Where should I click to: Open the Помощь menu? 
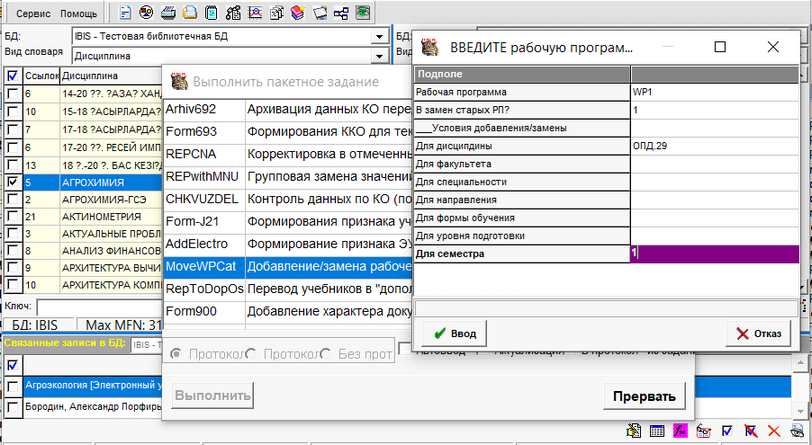point(79,14)
